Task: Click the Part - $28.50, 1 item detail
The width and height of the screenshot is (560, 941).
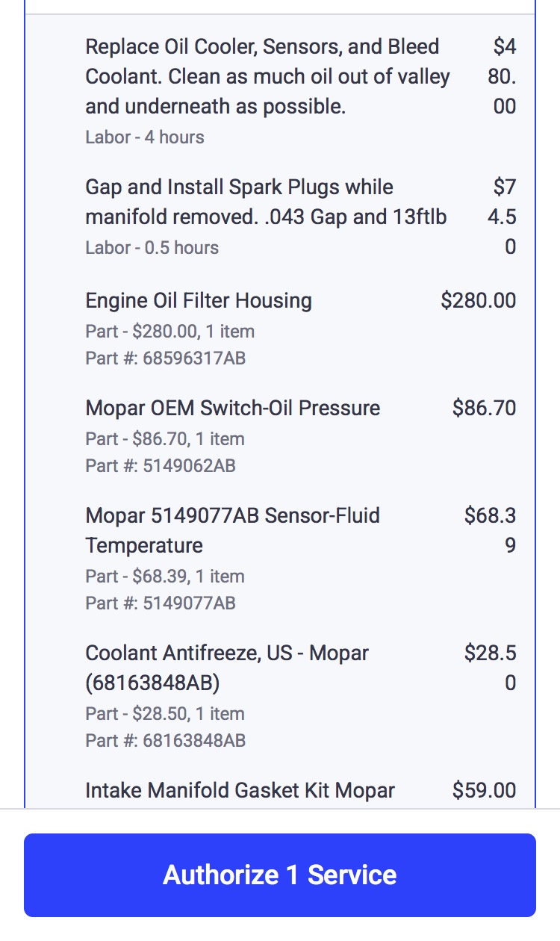Action: 165,714
